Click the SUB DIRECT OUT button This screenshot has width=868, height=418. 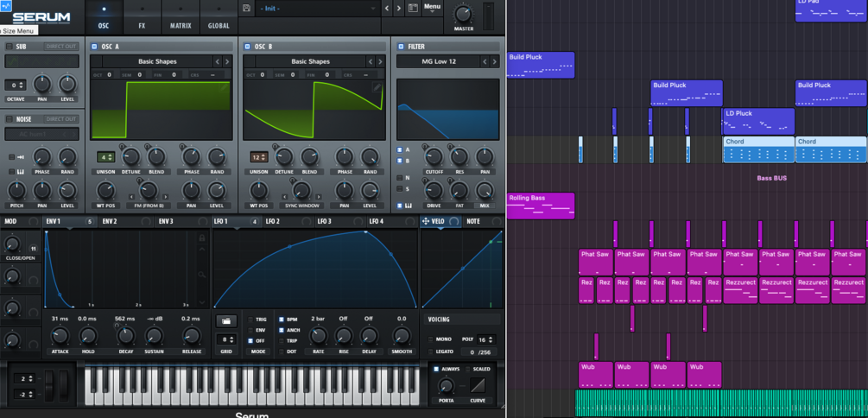[x=61, y=47]
